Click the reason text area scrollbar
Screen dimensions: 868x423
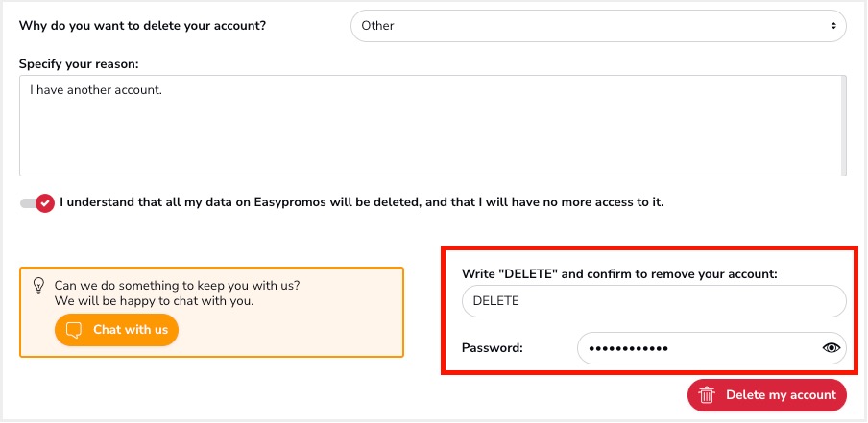843,126
